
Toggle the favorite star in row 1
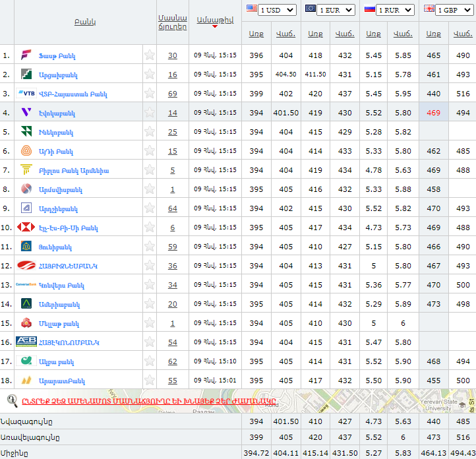point(150,55)
